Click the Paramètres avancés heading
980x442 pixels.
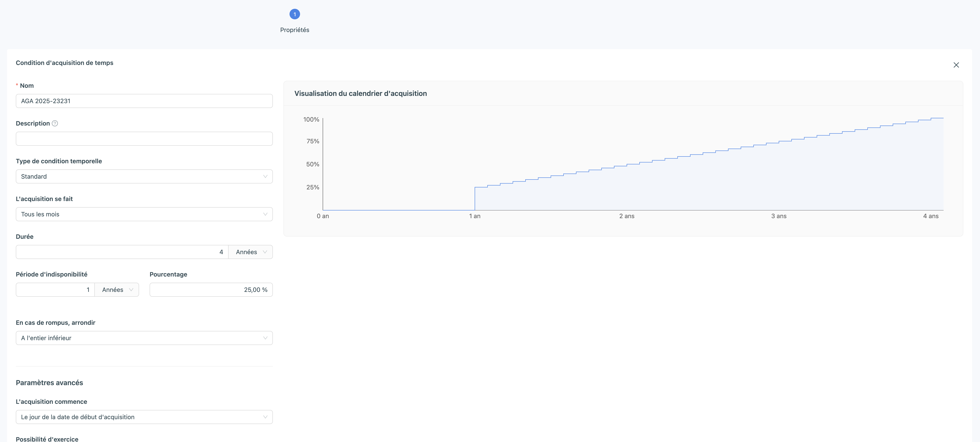[x=49, y=383]
